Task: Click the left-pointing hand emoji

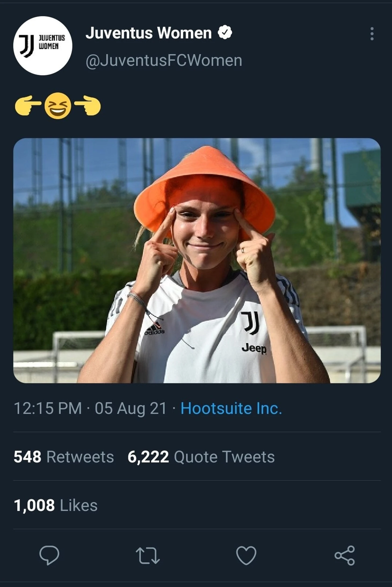Action: point(28,105)
